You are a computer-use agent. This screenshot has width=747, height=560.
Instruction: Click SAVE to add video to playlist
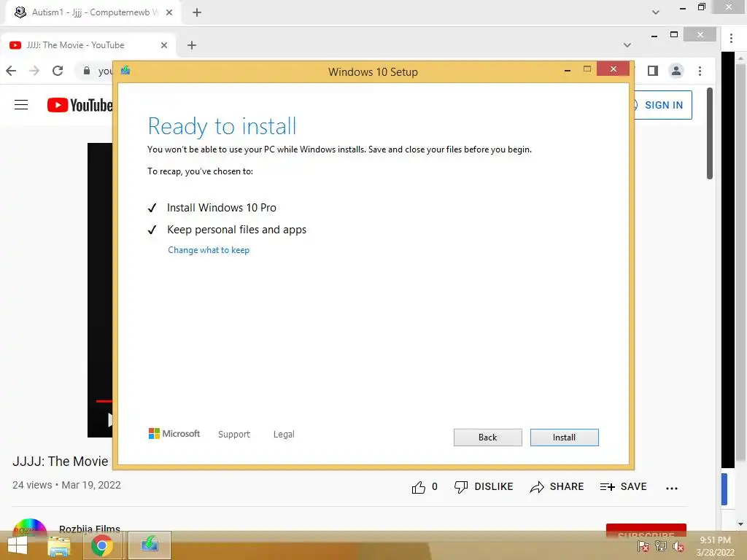point(623,486)
